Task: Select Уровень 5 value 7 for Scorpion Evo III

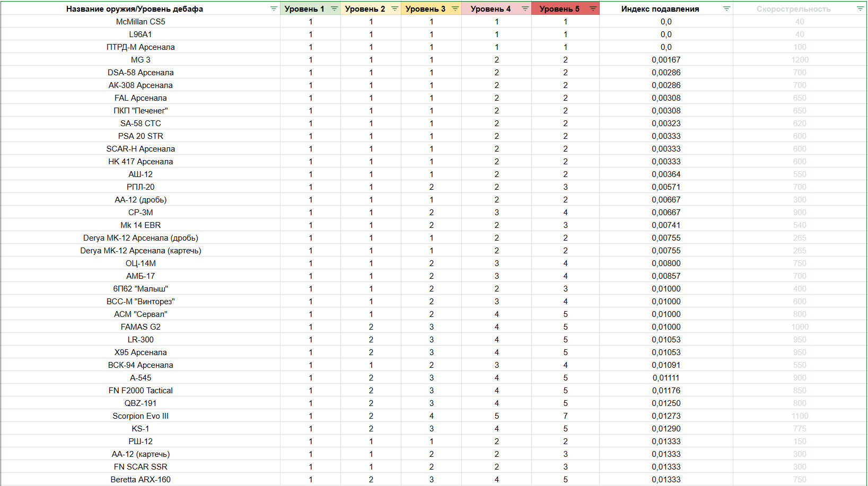Action: 565,416
